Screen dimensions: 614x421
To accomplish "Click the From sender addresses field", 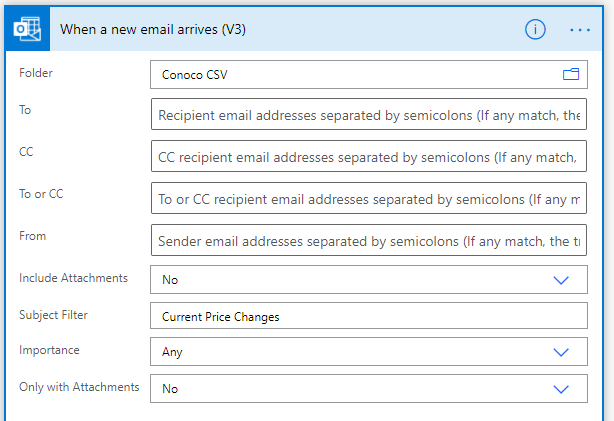I will click(369, 240).
